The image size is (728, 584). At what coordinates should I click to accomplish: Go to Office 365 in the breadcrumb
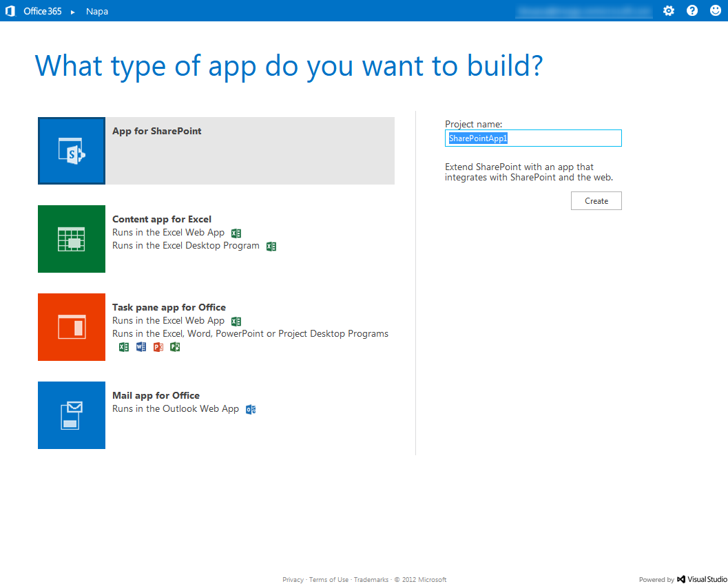(43, 11)
